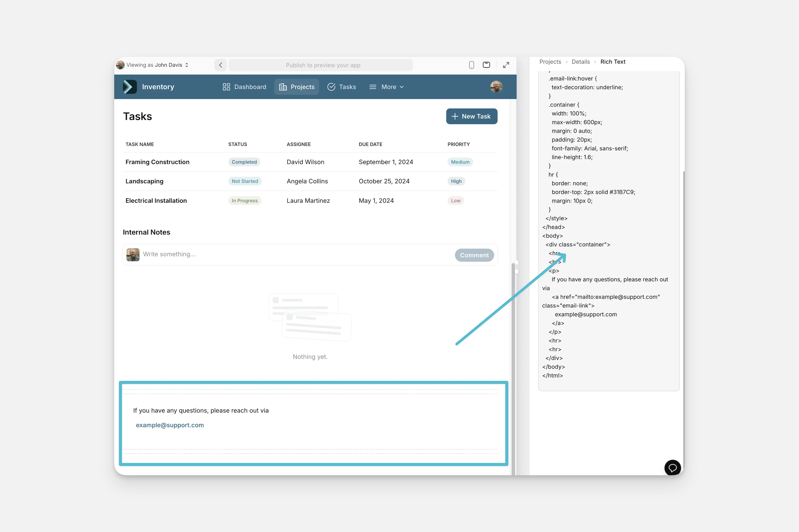Click the font-family: Arial code line
799x532 pixels.
click(590, 148)
